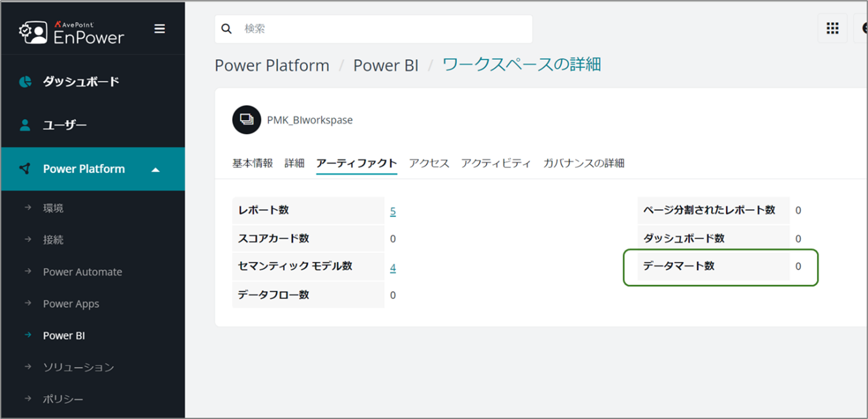Click the user silhouette icon

[x=25, y=125]
